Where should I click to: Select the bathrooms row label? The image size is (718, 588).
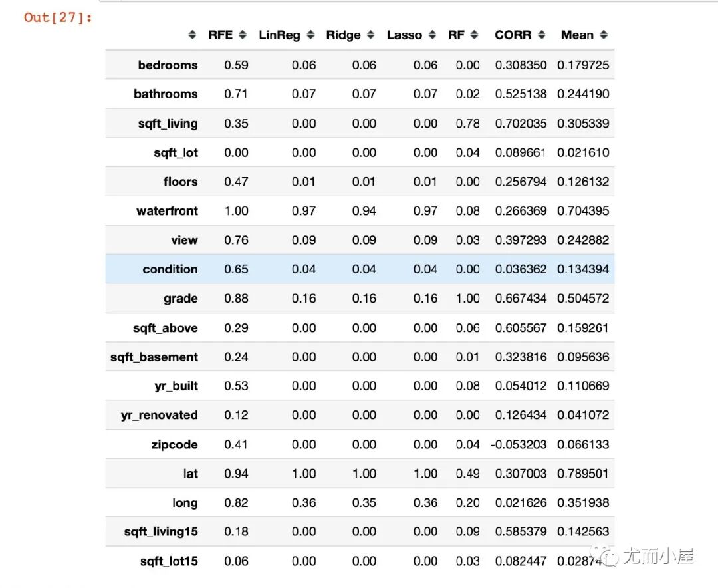click(166, 94)
